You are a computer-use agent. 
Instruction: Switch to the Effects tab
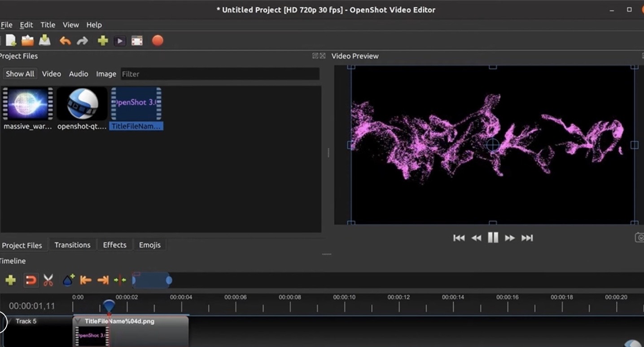coord(114,245)
